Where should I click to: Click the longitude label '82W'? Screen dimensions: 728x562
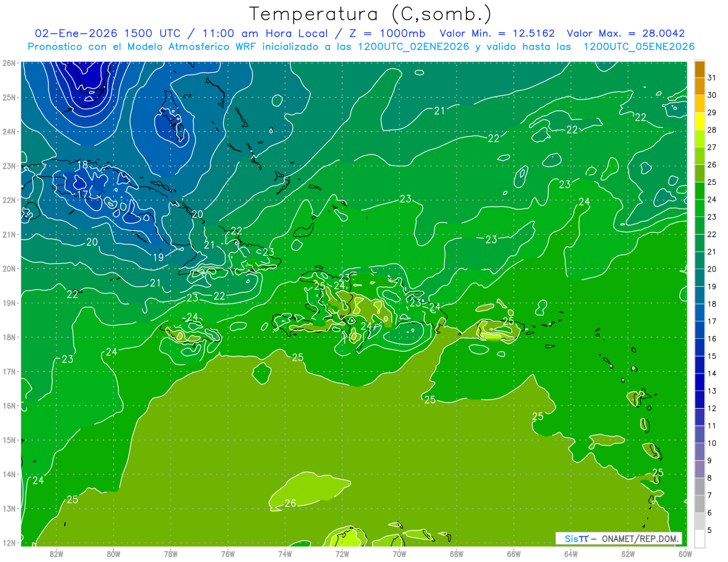tap(56, 554)
